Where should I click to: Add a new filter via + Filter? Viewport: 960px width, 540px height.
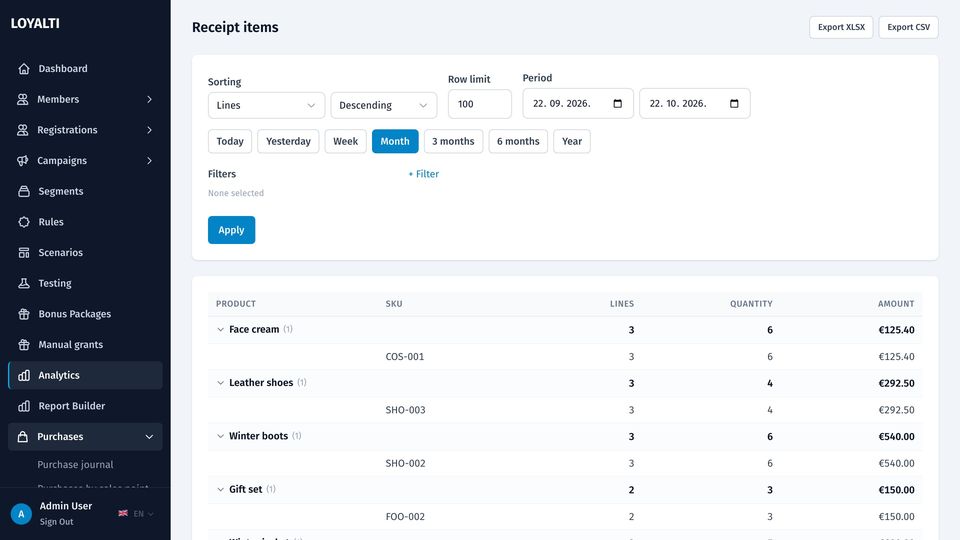click(x=424, y=174)
